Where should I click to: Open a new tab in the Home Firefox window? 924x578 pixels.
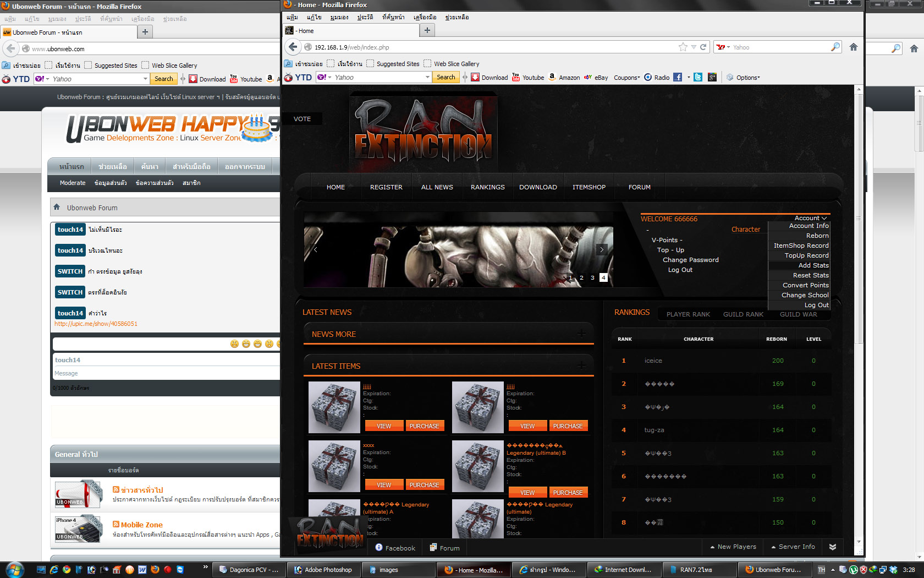[427, 31]
